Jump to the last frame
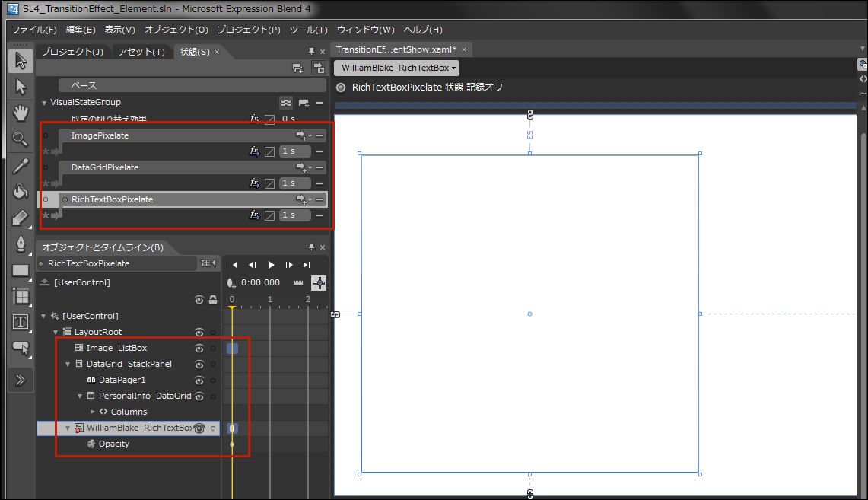This screenshot has width=868, height=500. [x=307, y=265]
